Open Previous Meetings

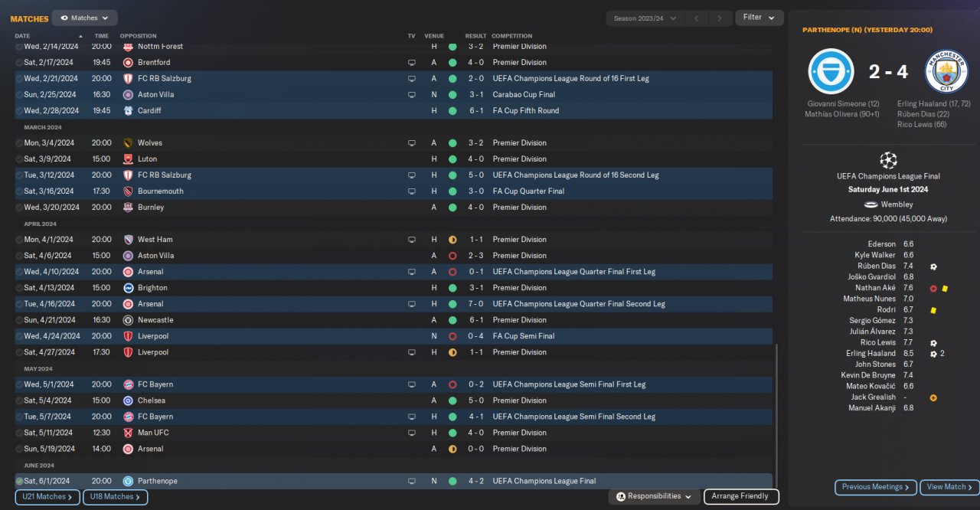pos(876,487)
